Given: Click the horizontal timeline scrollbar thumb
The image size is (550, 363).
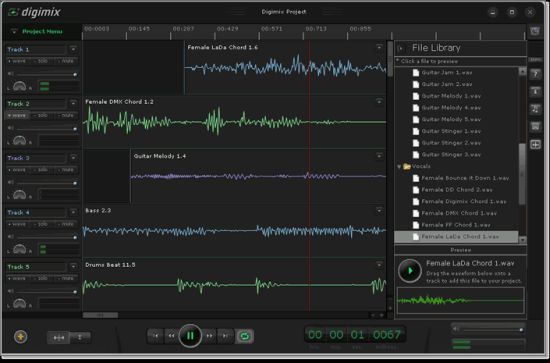Looking at the screenshot, I should (100, 315).
